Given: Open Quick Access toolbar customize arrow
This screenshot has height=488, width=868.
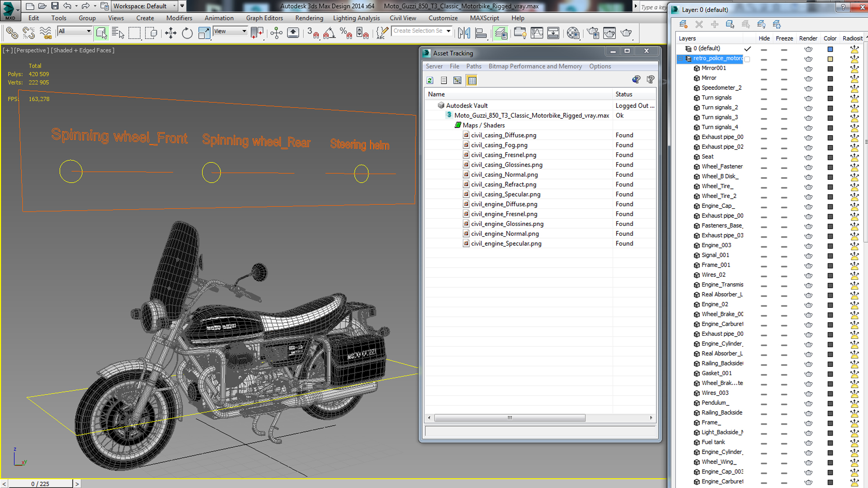Looking at the screenshot, I should click(182, 6).
